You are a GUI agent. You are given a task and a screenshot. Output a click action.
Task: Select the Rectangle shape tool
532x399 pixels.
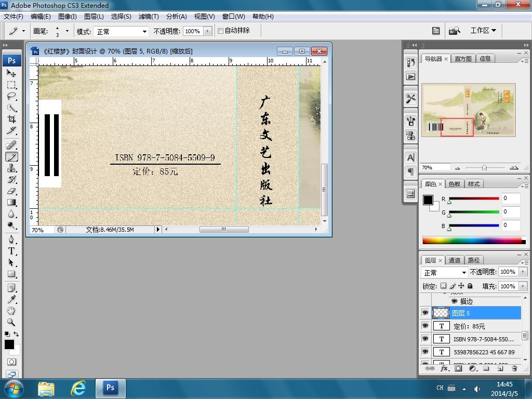pyautogui.click(x=11, y=274)
